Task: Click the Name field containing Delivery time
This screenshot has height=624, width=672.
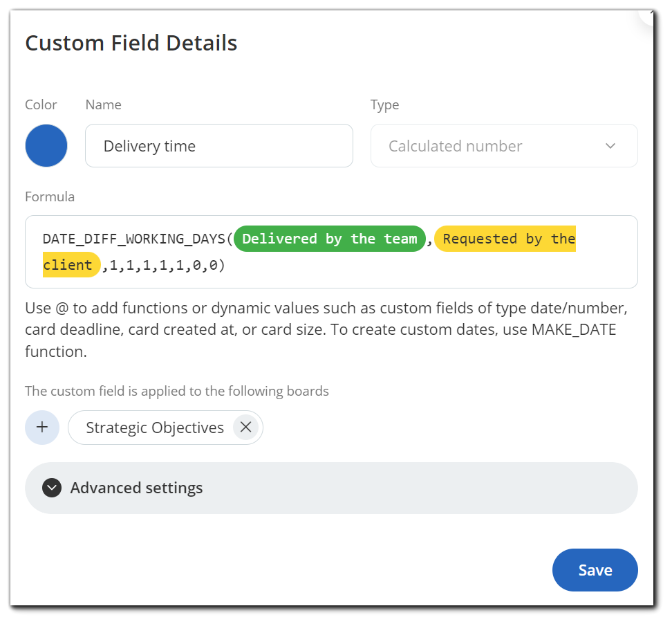Action: click(x=219, y=146)
